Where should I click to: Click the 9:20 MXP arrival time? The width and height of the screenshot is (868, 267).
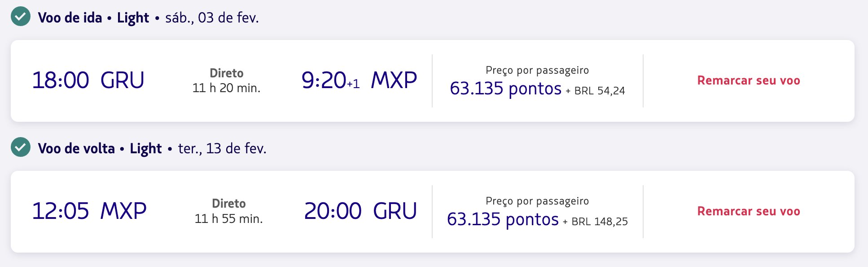pos(359,80)
